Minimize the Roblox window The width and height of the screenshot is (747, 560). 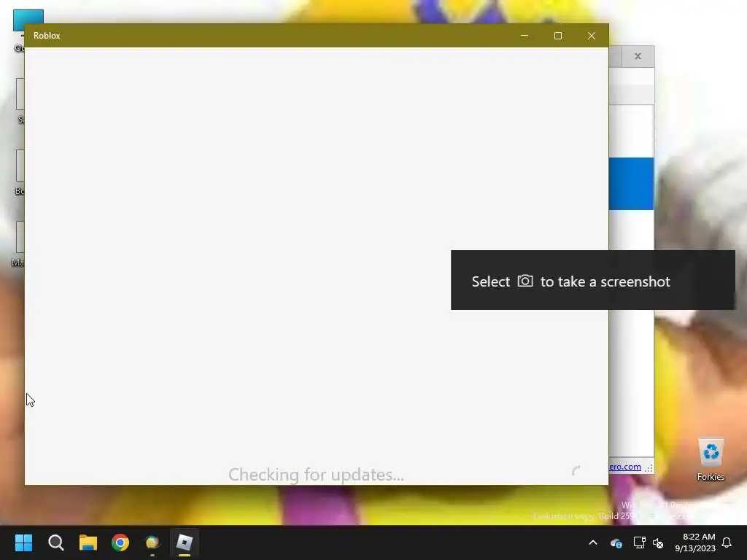(x=525, y=36)
